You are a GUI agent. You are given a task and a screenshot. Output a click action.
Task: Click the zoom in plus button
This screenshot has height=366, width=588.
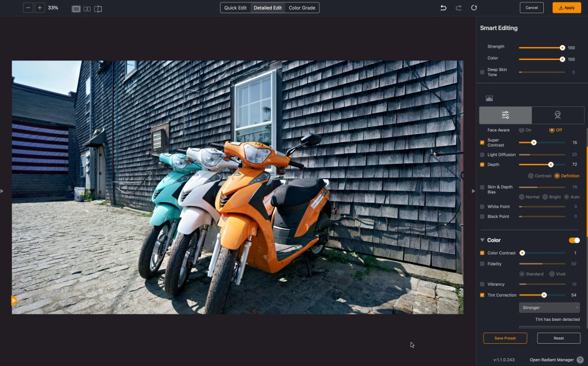pos(39,8)
